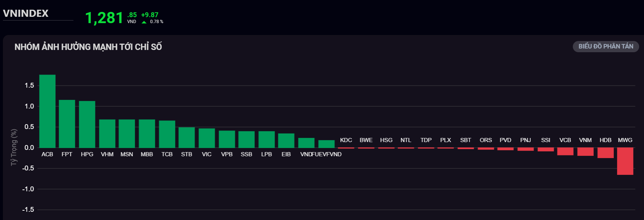Click the STB green bar
This screenshot has width=644, height=220.
click(x=187, y=137)
